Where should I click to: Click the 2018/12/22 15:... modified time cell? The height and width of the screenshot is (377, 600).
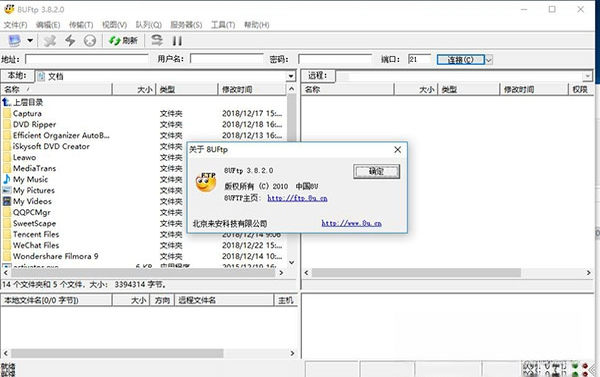[x=252, y=245]
